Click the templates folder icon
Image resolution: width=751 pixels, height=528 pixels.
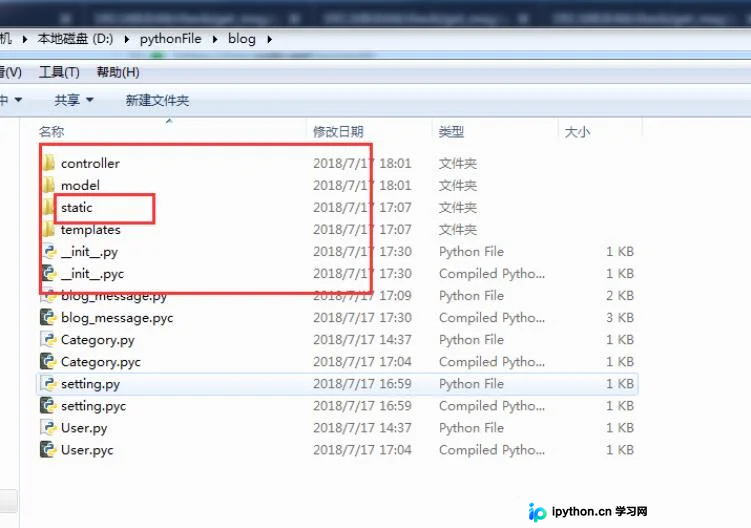click(48, 230)
